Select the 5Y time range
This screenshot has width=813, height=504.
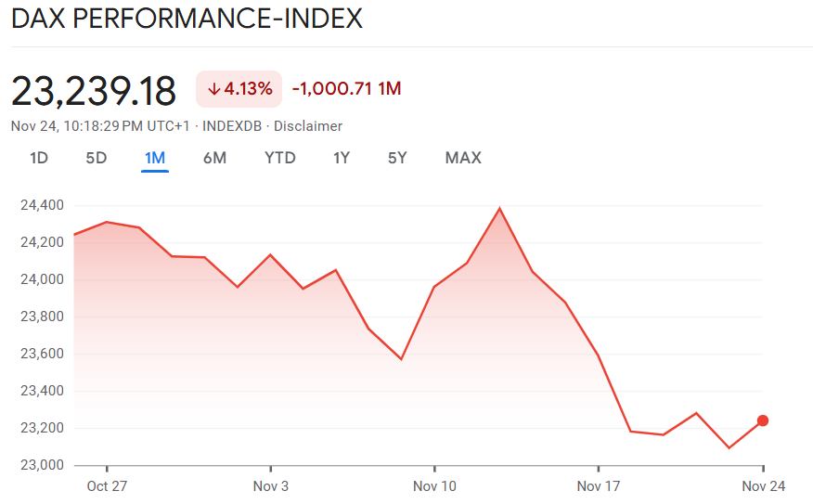point(397,158)
